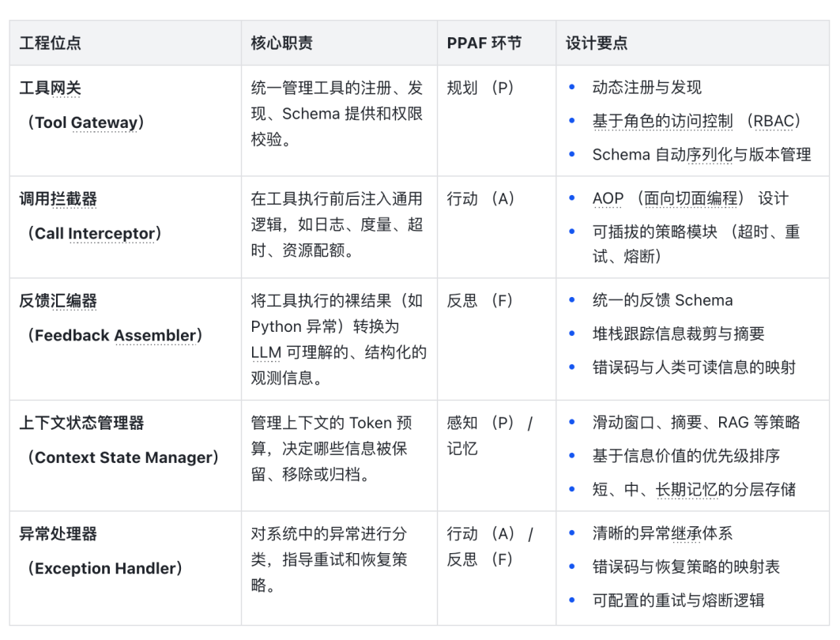
Task: Click the 滑动窗口、摘要、RAG 等策略 bullet
Action: pyautogui.click(x=695, y=423)
